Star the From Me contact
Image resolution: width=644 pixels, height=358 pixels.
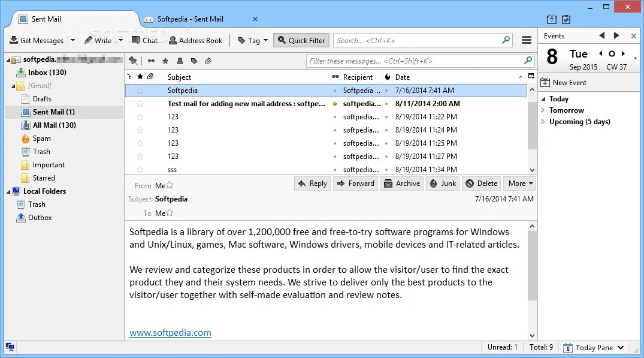point(170,185)
